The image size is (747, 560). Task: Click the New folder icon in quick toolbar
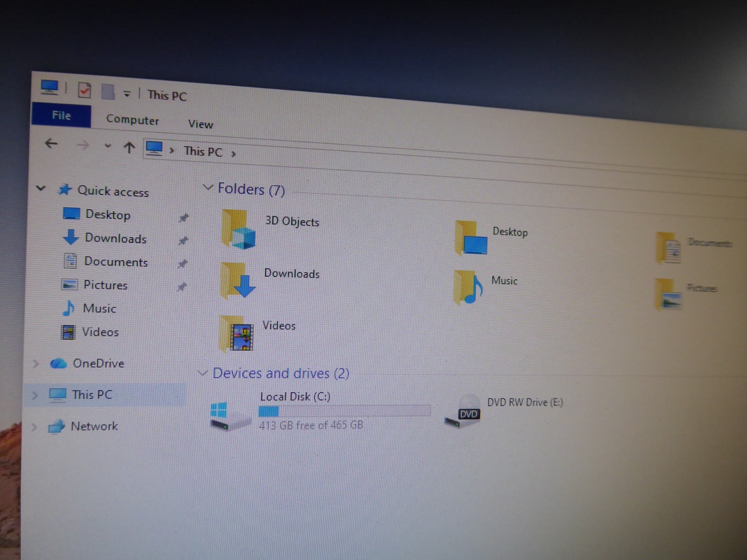pyautogui.click(x=108, y=91)
